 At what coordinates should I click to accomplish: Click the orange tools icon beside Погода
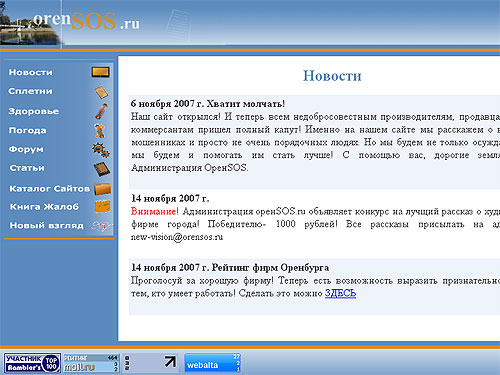(100, 131)
